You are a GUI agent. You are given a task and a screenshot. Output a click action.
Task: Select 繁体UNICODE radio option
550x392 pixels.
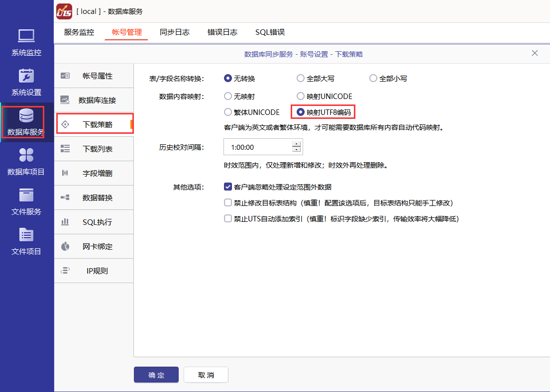(x=227, y=112)
